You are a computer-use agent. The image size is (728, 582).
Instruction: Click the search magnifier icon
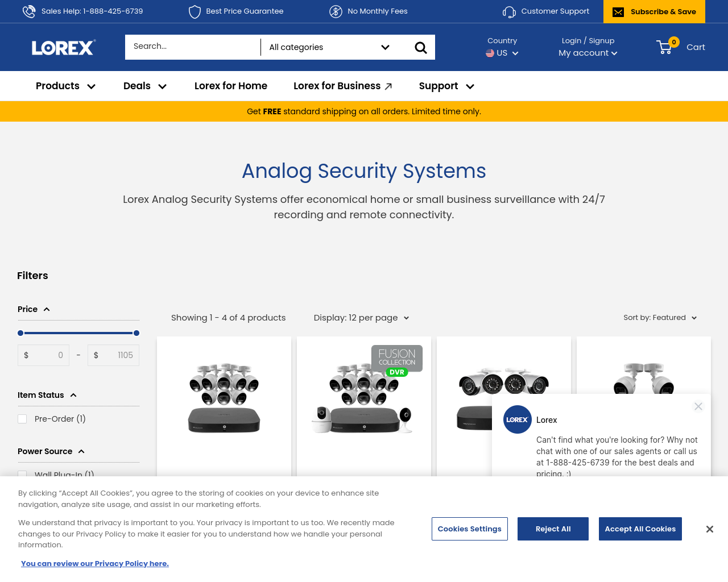(x=421, y=48)
